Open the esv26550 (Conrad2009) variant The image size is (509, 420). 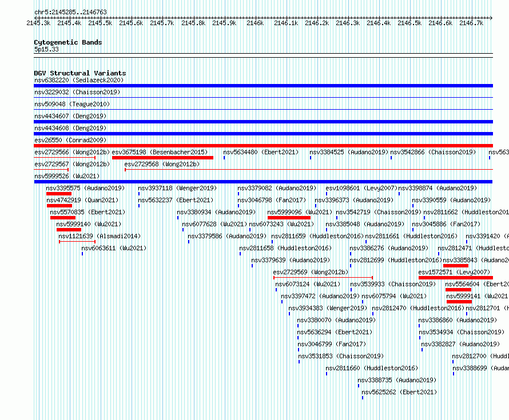click(70, 140)
